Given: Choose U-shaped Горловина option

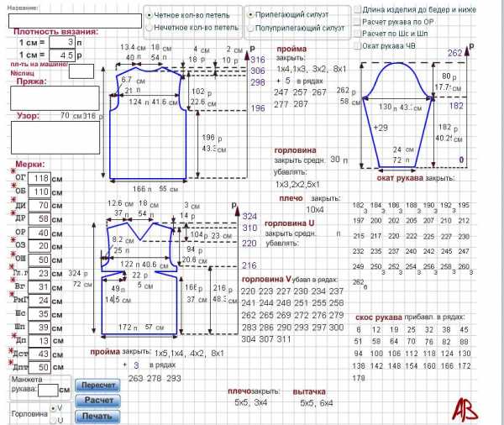Looking at the screenshot, I should tap(53, 419).
